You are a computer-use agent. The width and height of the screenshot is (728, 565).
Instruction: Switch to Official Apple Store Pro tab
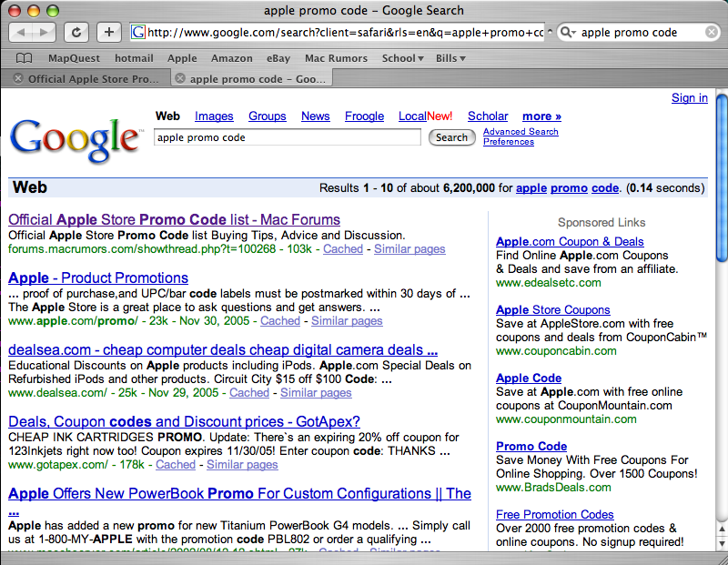86,78
